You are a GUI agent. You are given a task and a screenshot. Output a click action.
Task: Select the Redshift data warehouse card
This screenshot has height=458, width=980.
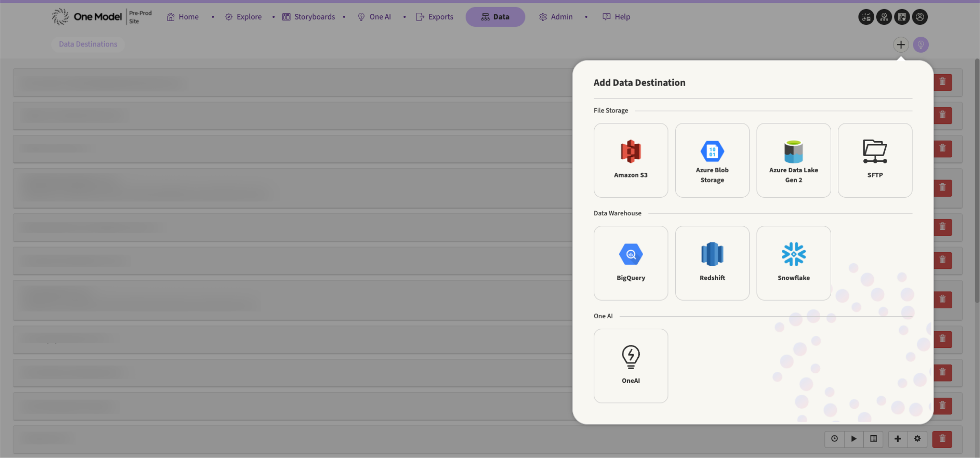(712, 263)
